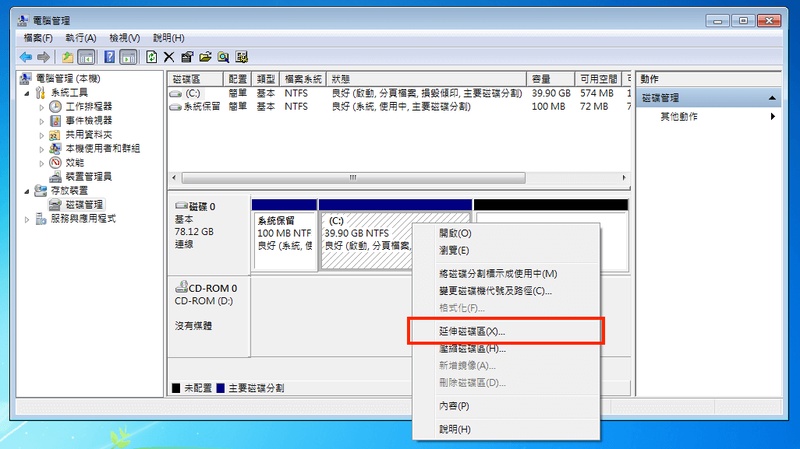Click the volume list scrollbar left arrow
Image resolution: width=800 pixels, height=449 pixels.
pos(174,178)
